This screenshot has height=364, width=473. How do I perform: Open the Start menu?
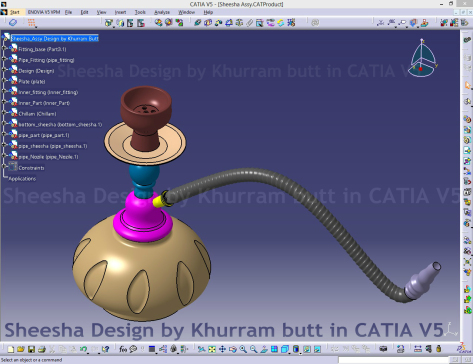14,12
